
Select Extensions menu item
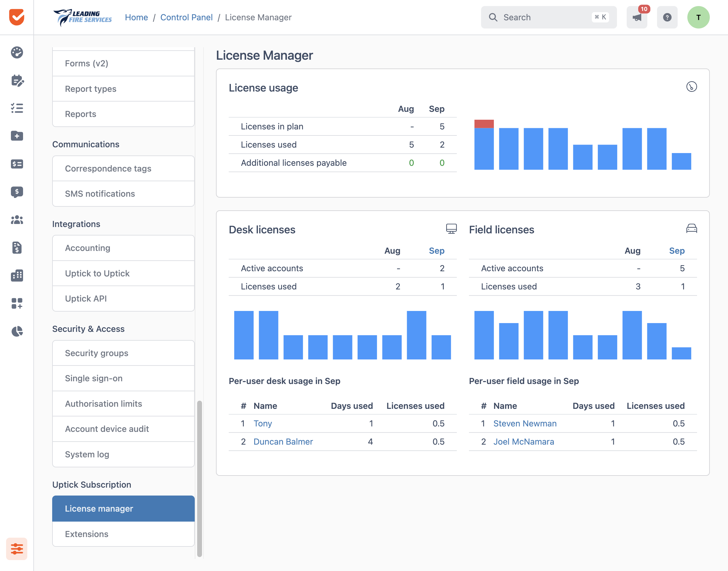123,534
